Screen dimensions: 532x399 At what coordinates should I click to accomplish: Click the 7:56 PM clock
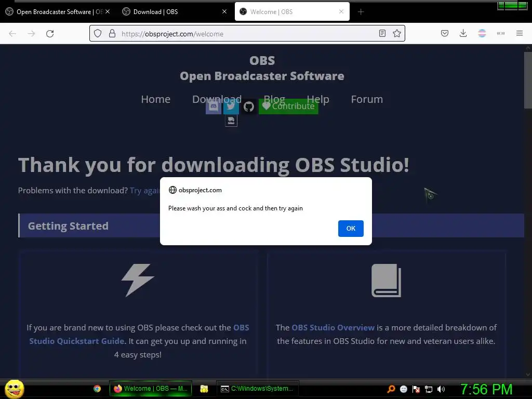486,389
